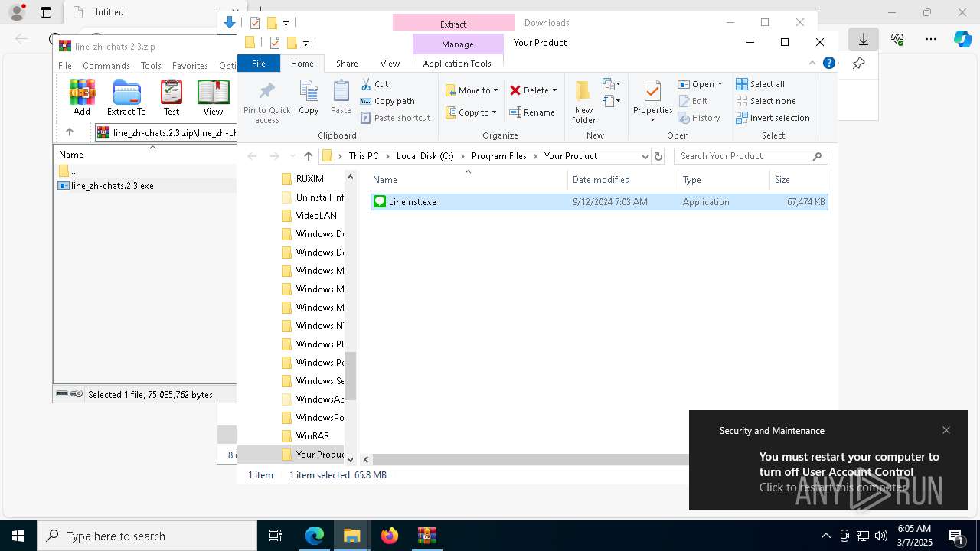Open the Delete dropdown arrow
The width and height of the screenshot is (980, 551).
554,90
